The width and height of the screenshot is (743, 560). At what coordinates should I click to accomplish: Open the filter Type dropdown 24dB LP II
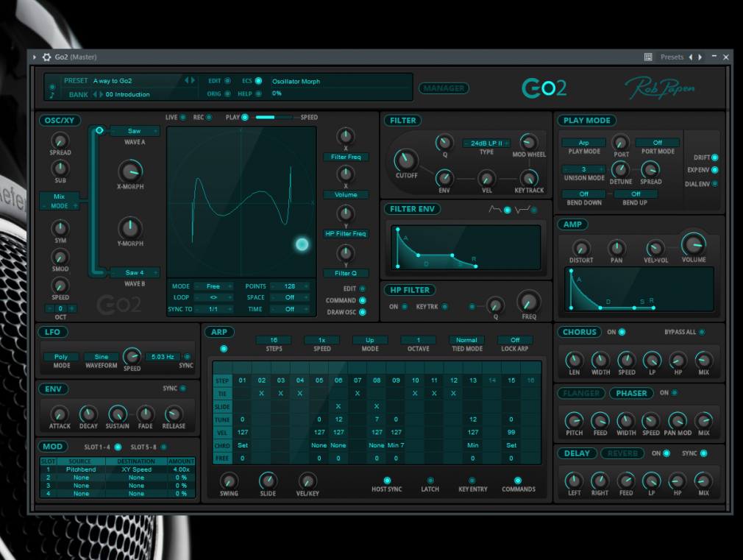(x=486, y=143)
